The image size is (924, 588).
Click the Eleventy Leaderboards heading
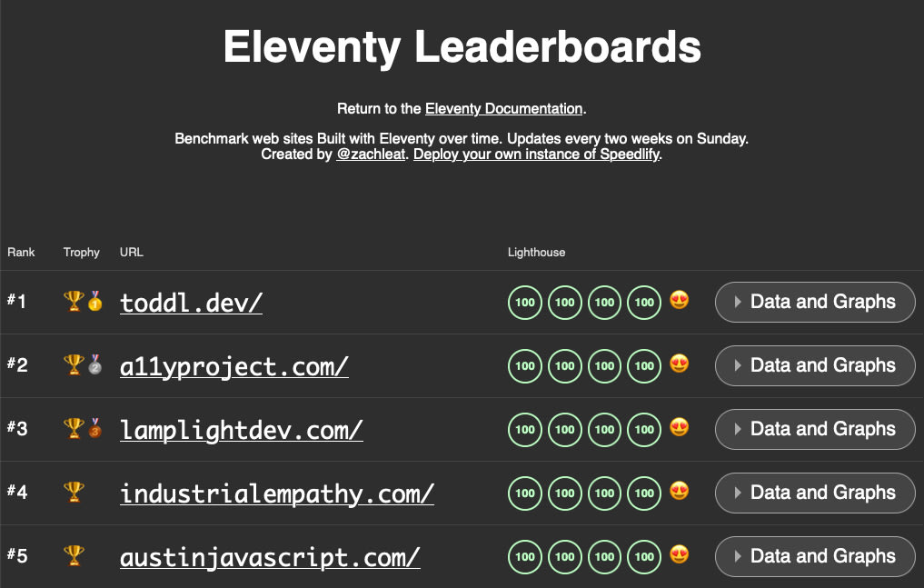coord(462,47)
